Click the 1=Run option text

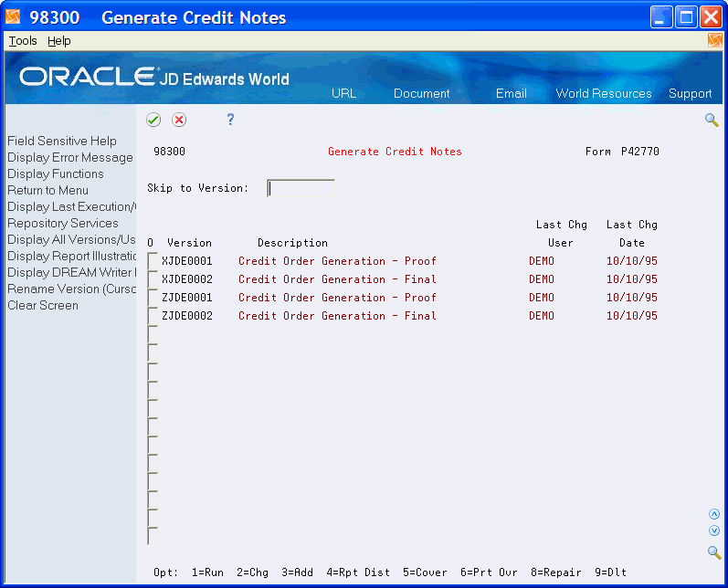207,572
